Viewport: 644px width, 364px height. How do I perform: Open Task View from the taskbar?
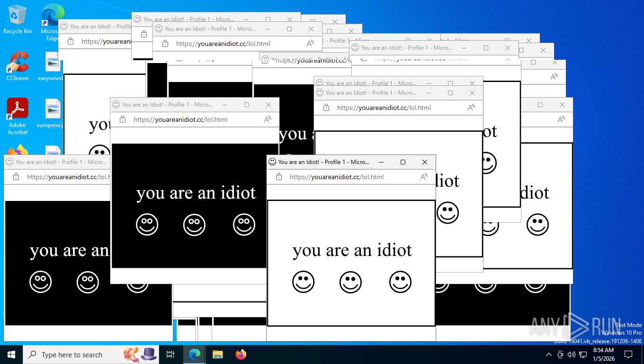[x=170, y=355]
